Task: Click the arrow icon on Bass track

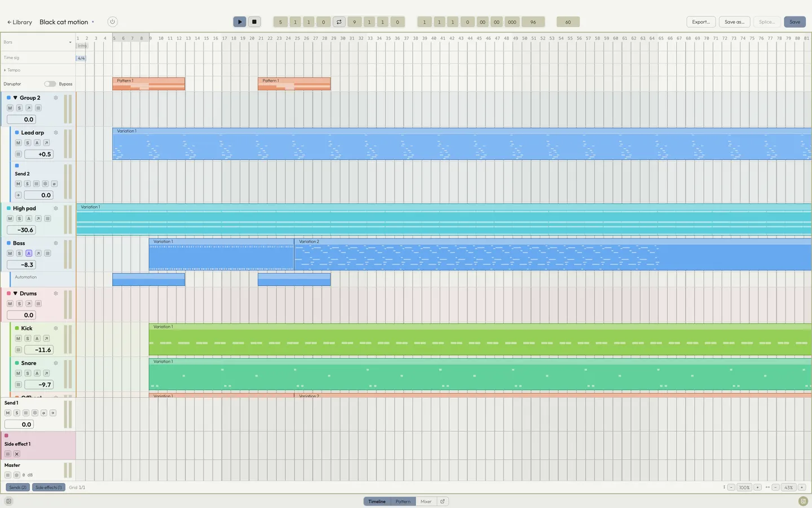Action: tap(38, 253)
